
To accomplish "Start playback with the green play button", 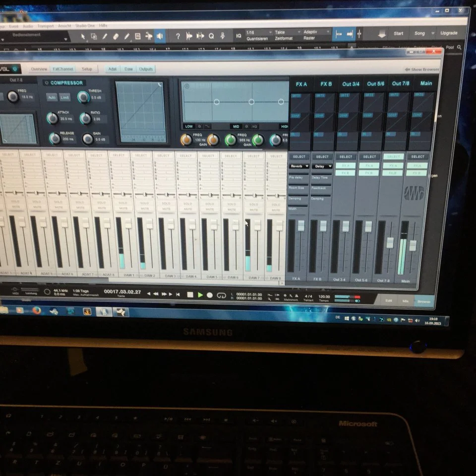I will (200, 295).
